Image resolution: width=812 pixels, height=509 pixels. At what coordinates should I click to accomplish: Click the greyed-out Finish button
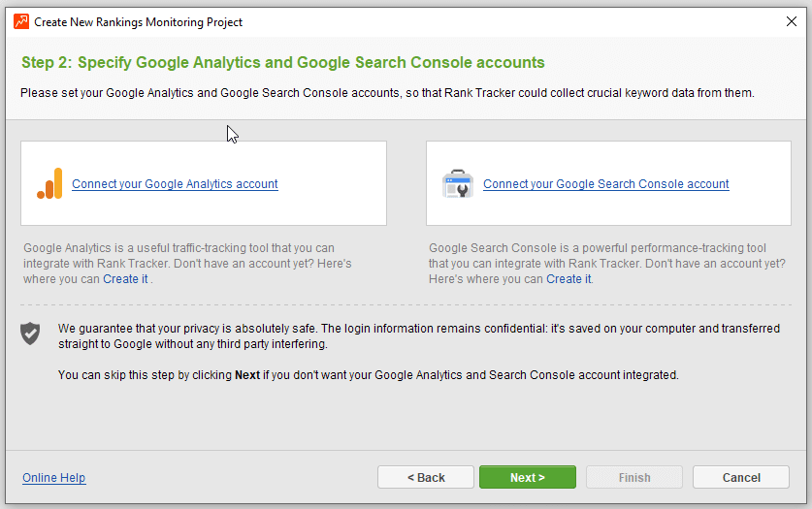coord(634,478)
